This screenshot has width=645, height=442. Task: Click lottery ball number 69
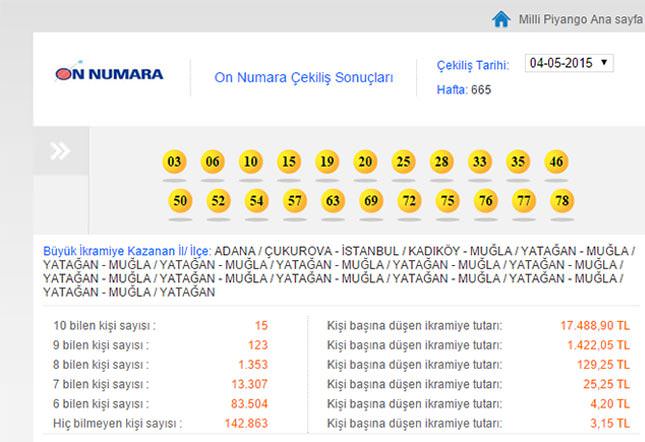pyautogui.click(x=371, y=201)
